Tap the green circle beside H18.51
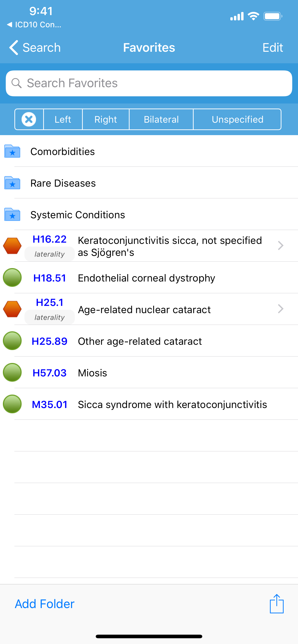 tap(12, 277)
